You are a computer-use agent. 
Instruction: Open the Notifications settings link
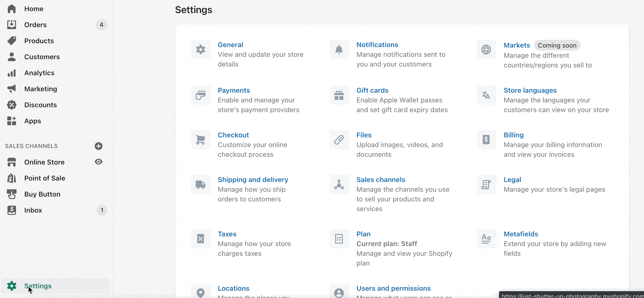pos(377,45)
